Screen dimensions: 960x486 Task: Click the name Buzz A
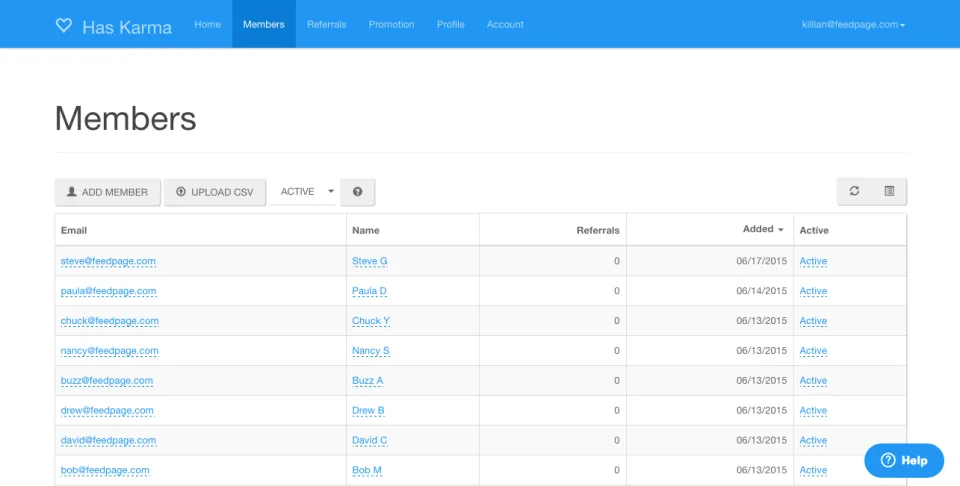(x=367, y=380)
